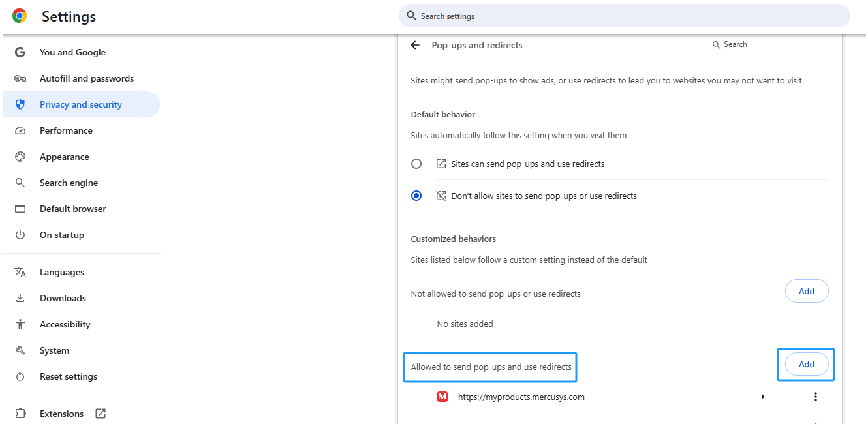Viewport: 868px width, 424px height.
Task: Select don't allow pop-ups radio button
Action: (x=416, y=196)
